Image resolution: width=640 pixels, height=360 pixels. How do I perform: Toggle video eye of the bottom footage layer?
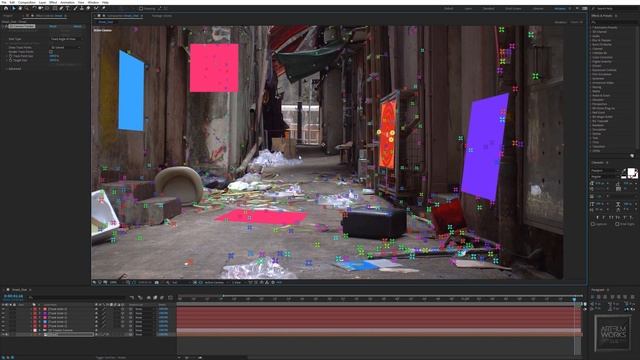click(x=3, y=334)
